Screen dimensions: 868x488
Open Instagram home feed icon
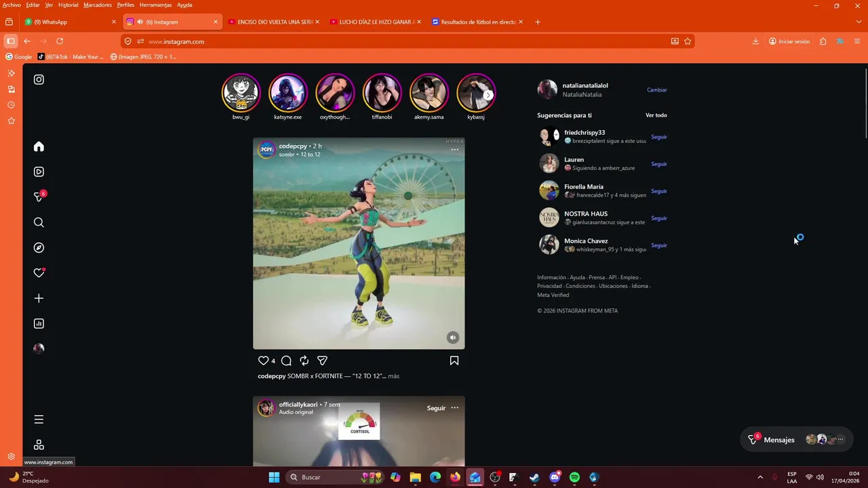pyautogui.click(x=39, y=146)
